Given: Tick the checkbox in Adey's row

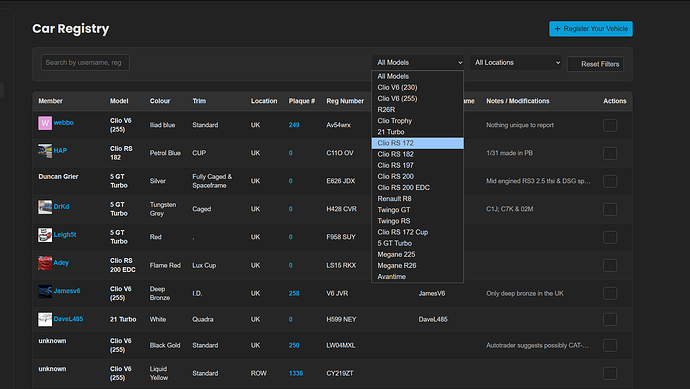Looking at the screenshot, I should tap(610, 265).
